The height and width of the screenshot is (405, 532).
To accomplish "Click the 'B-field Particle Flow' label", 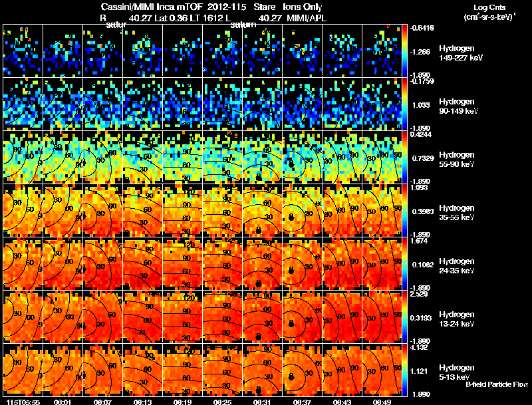I will tap(497, 384).
